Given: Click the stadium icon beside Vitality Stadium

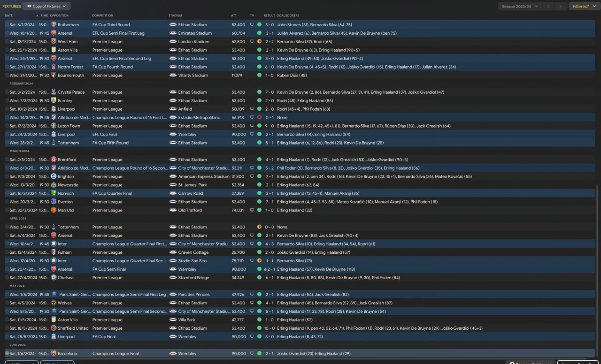Looking at the screenshot, I should pyautogui.click(x=173, y=76).
